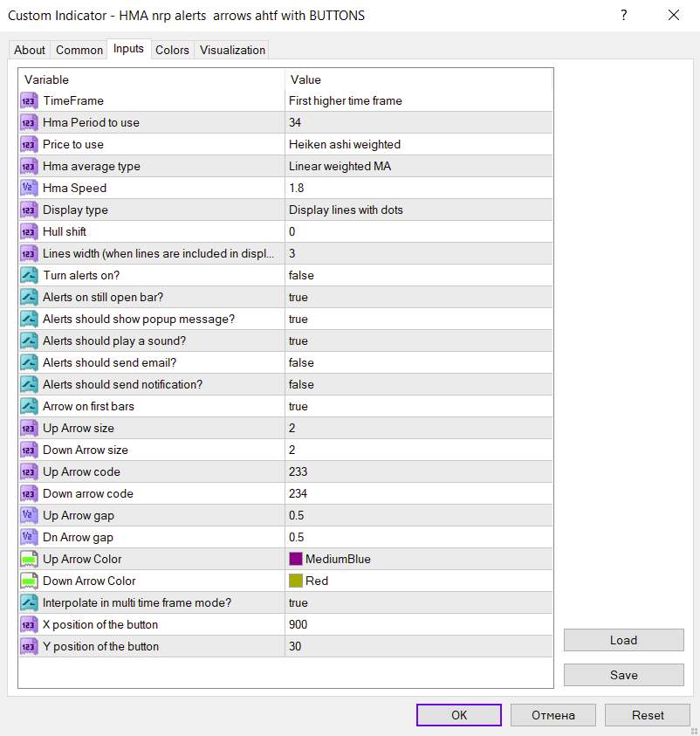
Task: Click the icon beside Arrow on first bars
Action: [29, 406]
